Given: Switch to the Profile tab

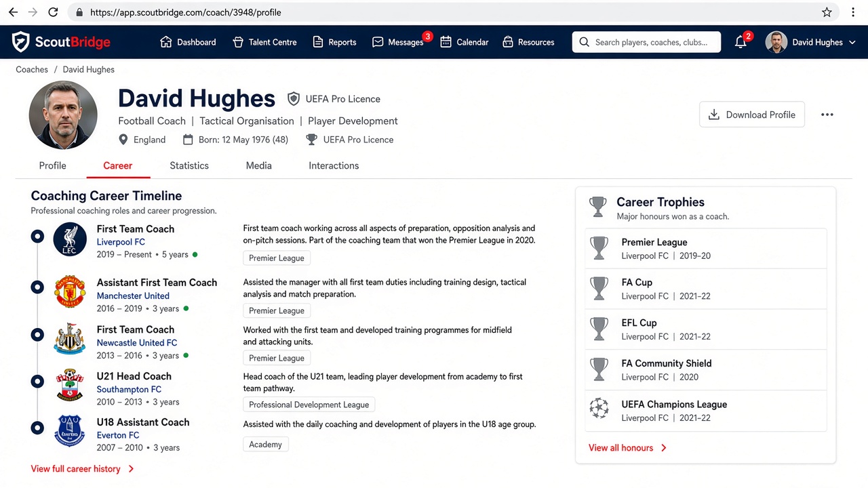Looking at the screenshot, I should [53, 165].
